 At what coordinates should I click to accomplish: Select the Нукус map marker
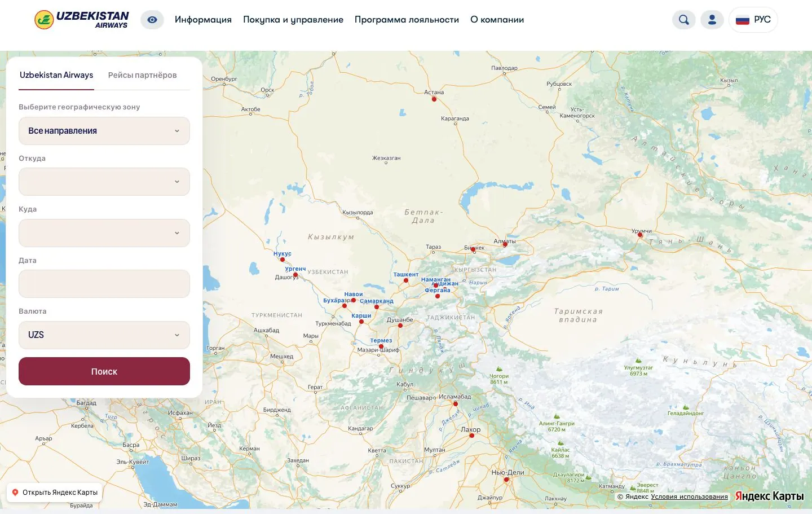click(x=283, y=260)
